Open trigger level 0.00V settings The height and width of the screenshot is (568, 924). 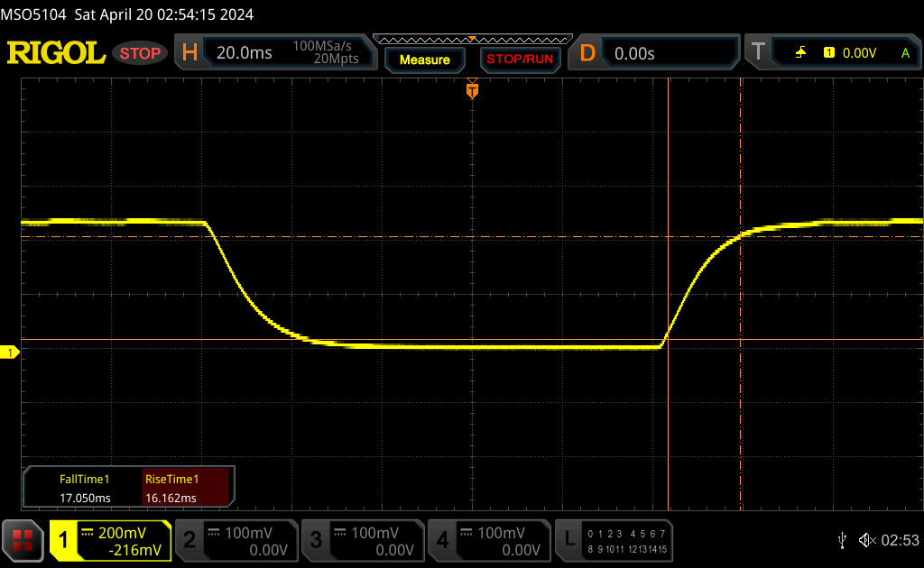[858, 53]
